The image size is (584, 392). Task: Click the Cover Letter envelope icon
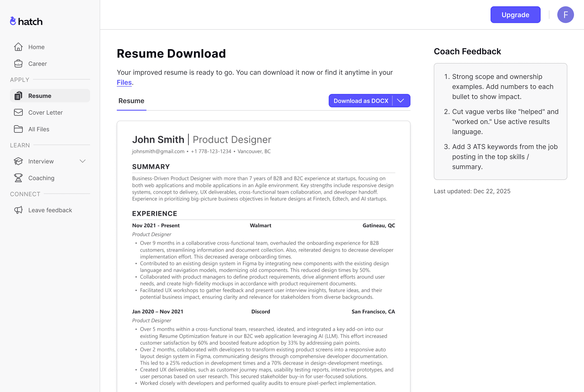[18, 112]
